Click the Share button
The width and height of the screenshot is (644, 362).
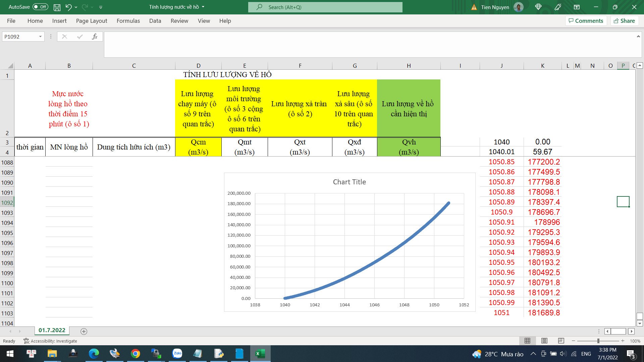tap(624, 21)
